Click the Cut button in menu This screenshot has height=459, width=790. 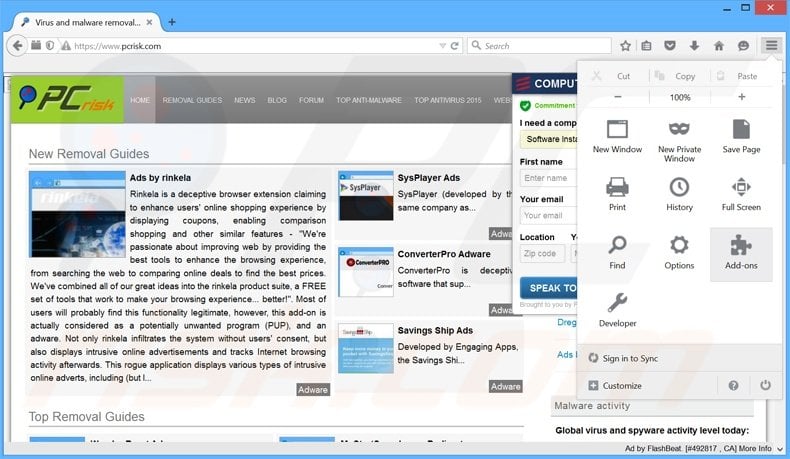(618, 76)
